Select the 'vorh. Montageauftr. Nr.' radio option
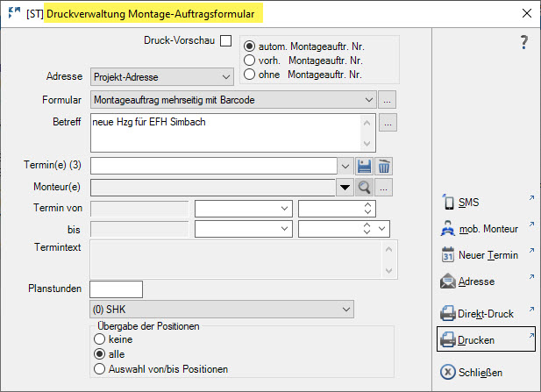Viewport: 541px width, 392px height. (x=249, y=60)
